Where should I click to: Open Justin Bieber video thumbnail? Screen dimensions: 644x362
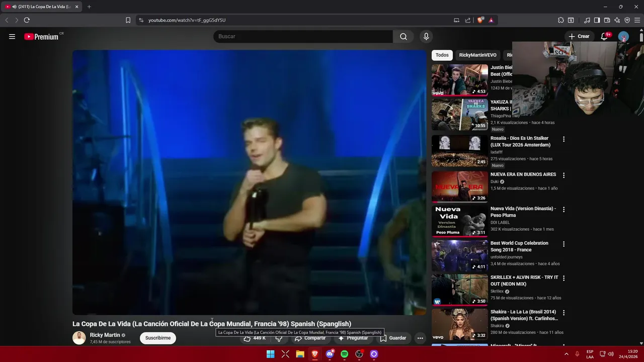(x=460, y=80)
